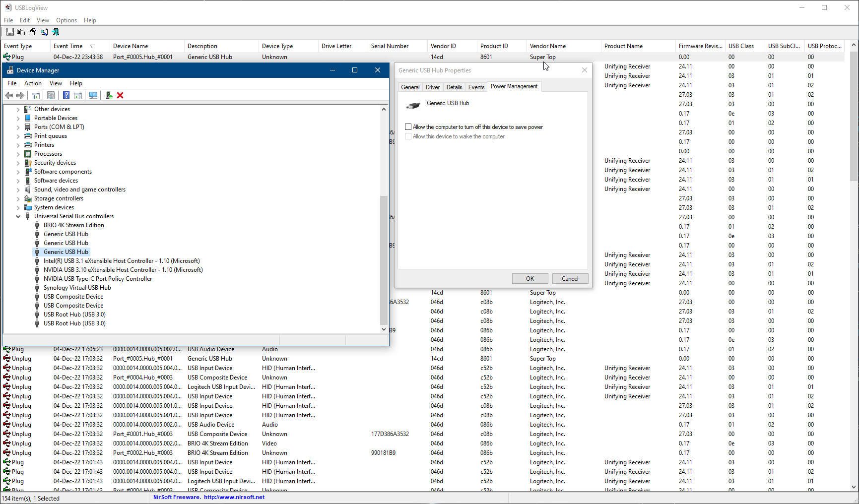This screenshot has height=504, width=859.
Task: Enable 'Allow the computer to turn off this device'
Action: pos(408,127)
